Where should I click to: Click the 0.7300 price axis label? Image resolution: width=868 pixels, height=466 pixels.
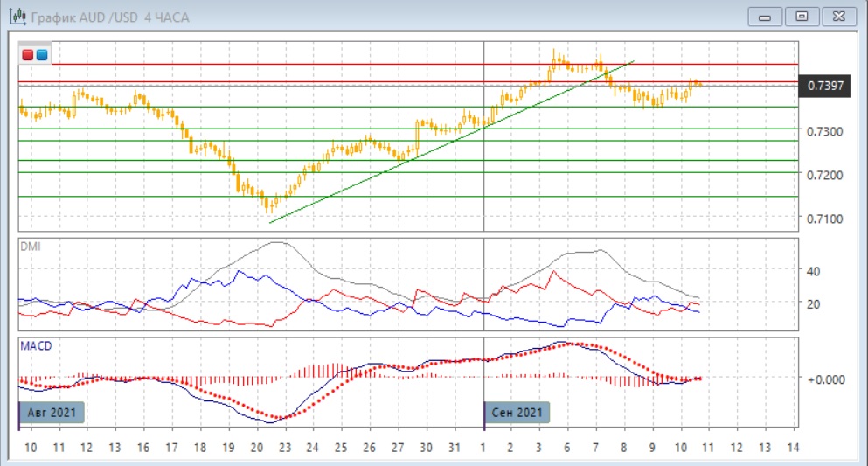[x=824, y=131]
